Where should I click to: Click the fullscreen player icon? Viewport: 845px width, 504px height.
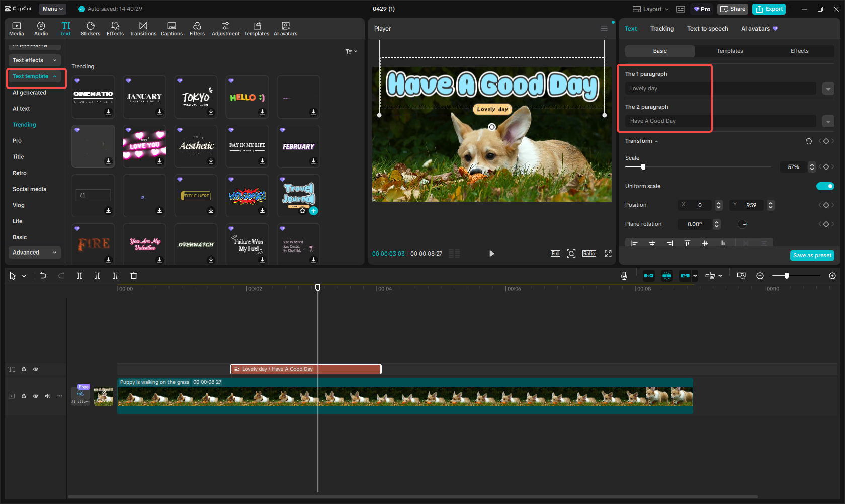point(608,254)
